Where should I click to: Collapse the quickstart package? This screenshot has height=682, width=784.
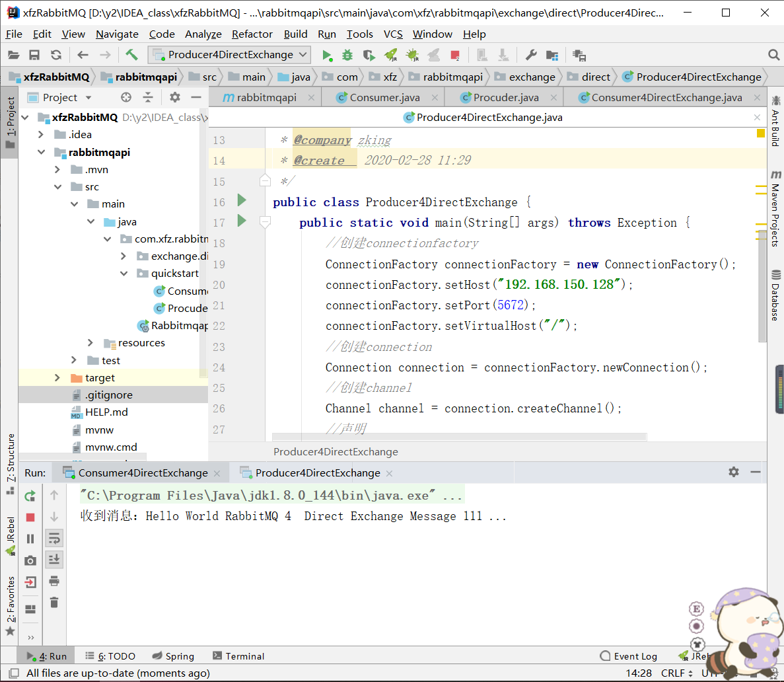124,274
